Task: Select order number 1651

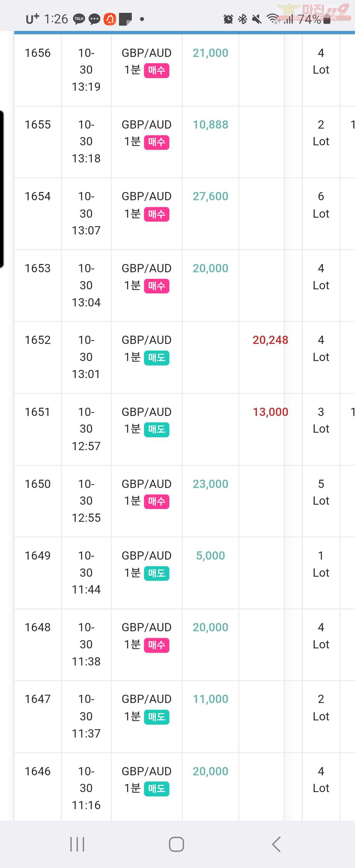Action: (x=38, y=412)
